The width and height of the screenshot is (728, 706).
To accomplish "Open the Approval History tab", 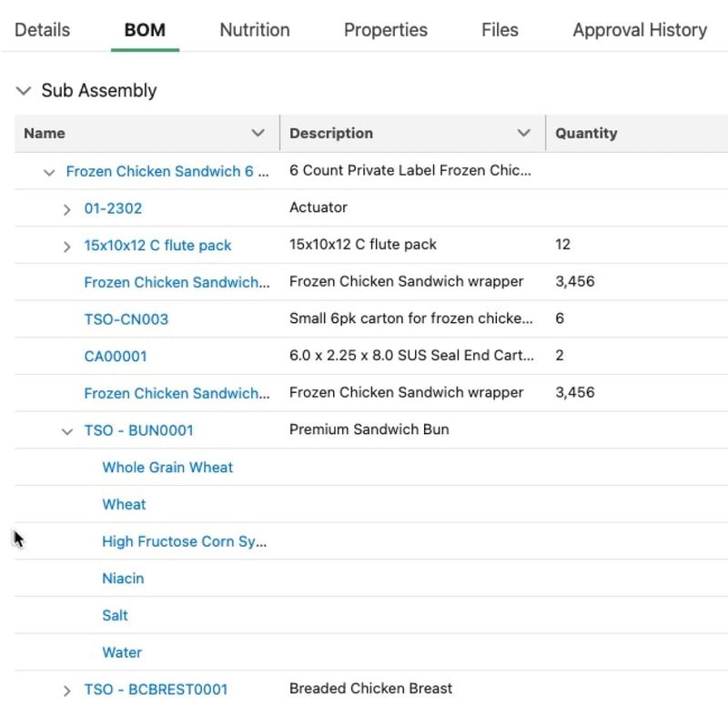I will tap(639, 29).
